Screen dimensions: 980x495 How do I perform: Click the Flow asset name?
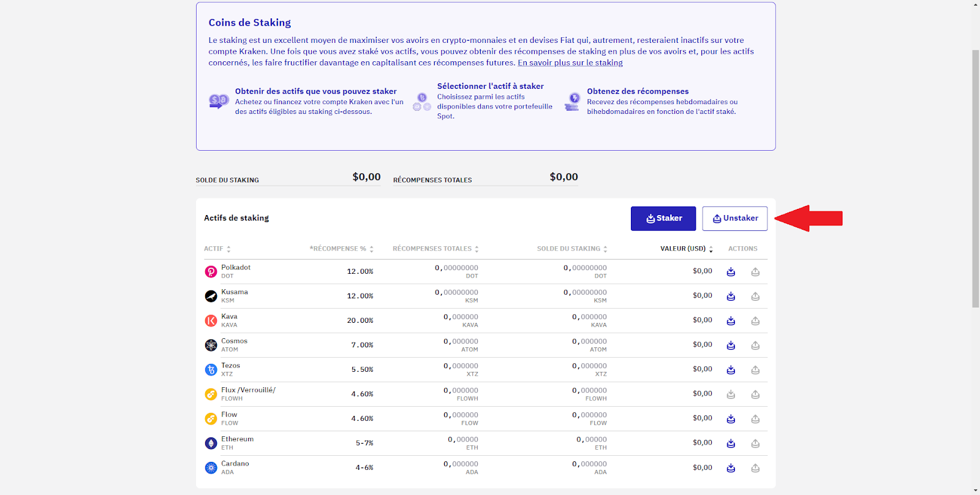pyautogui.click(x=229, y=414)
